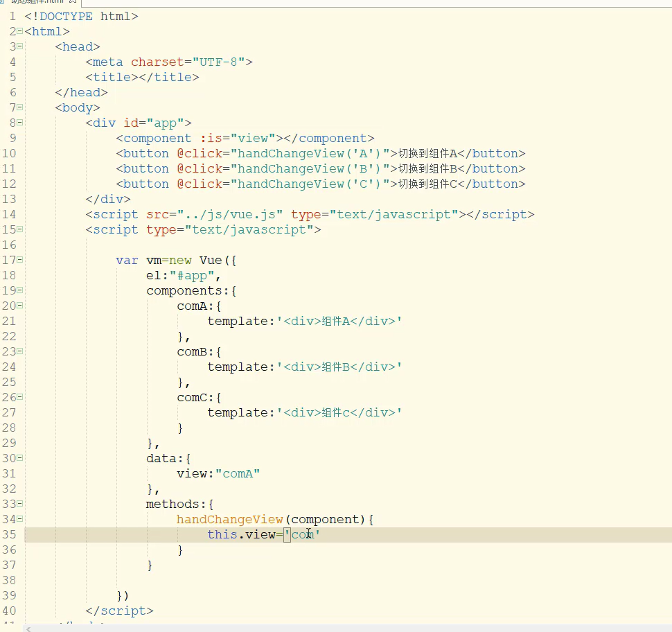
Task: Click the DOCTYPE keyword on line 1
Action: pyautogui.click(x=66, y=17)
